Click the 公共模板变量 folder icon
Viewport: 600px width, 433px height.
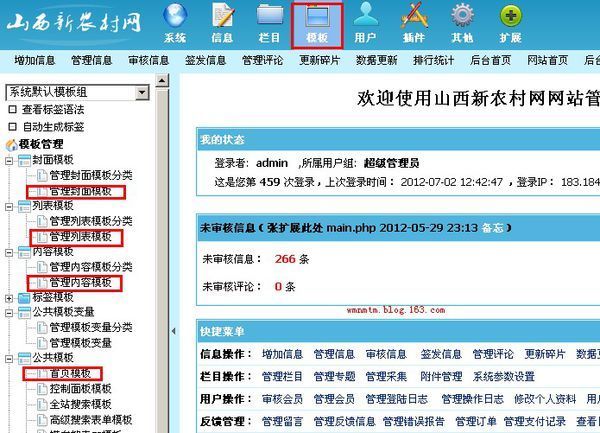point(24,313)
